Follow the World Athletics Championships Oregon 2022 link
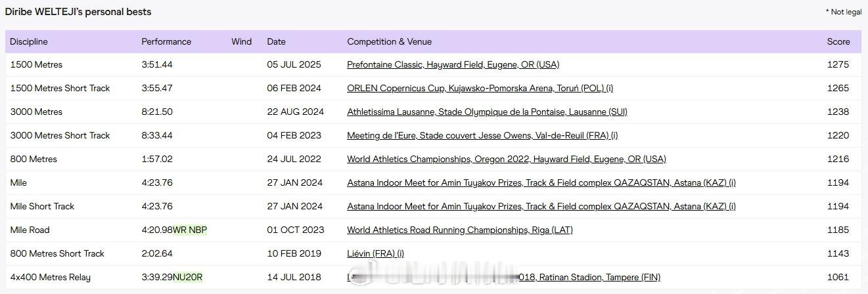Image resolution: width=868 pixels, height=294 pixels. click(x=506, y=159)
